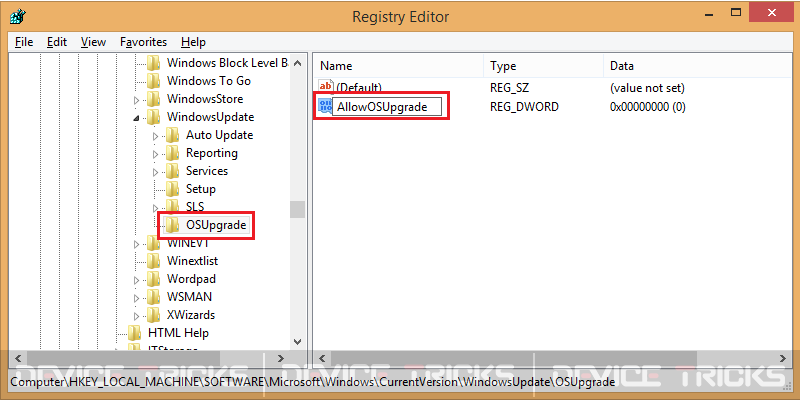
Task: Select the OSUpgrade key label
Action: [x=216, y=225]
